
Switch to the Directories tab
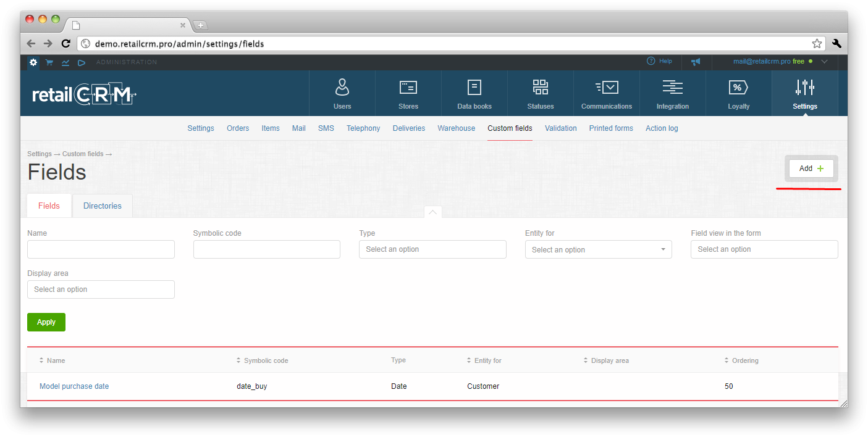(x=103, y=206)
